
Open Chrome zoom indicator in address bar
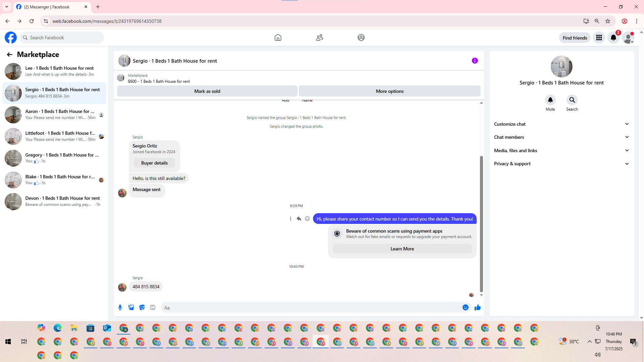[597, 21]
